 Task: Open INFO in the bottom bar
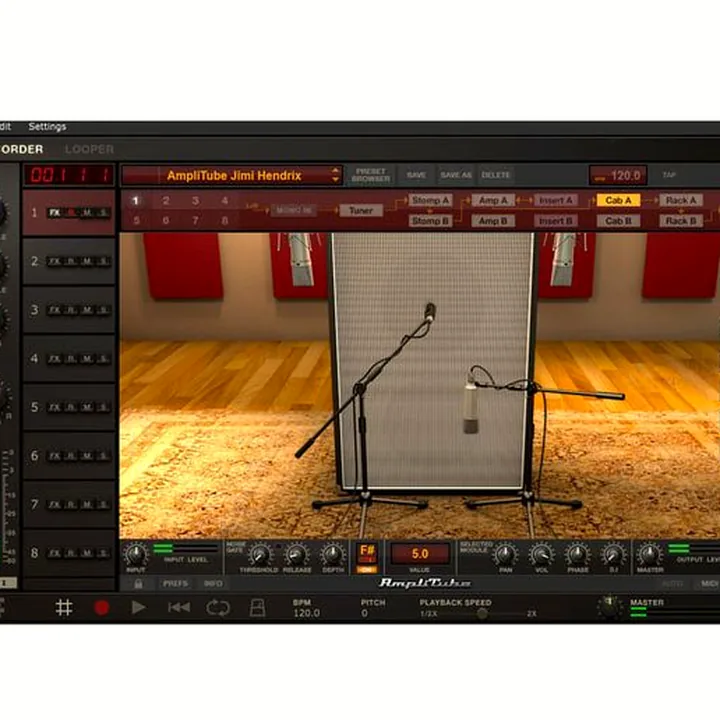(x=213, y=584)
